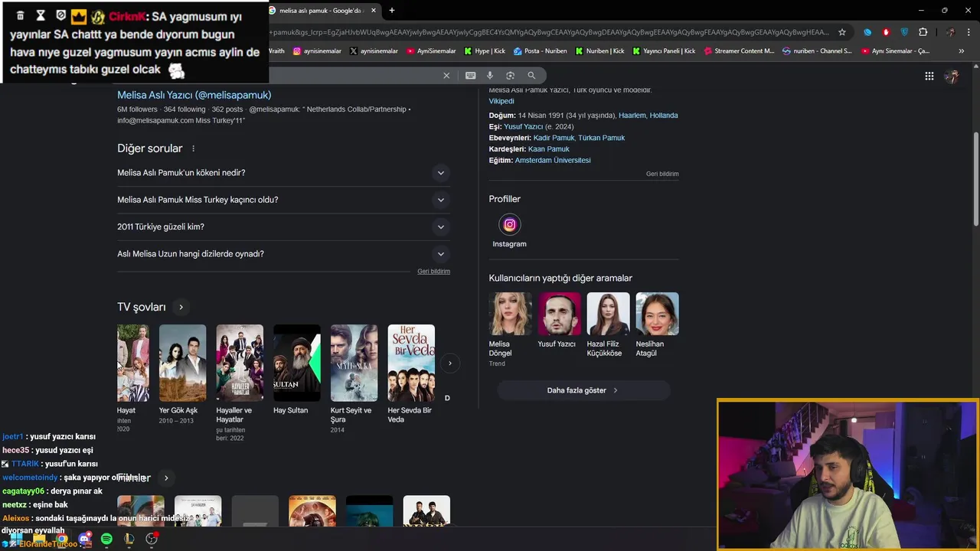This screenshot has height=551, width=980.
Task: Open the Nuriben | Kick bookmark
Action: (599, 51)
